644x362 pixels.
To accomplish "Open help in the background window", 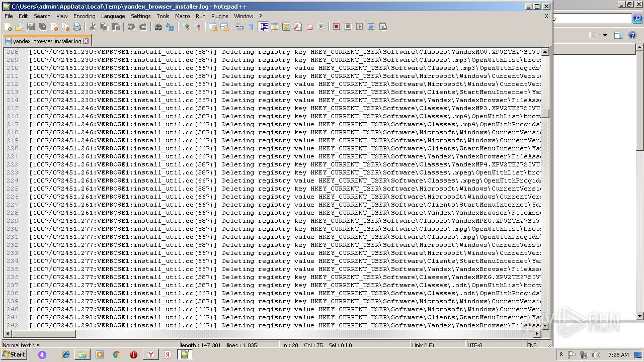I will 632,35.
